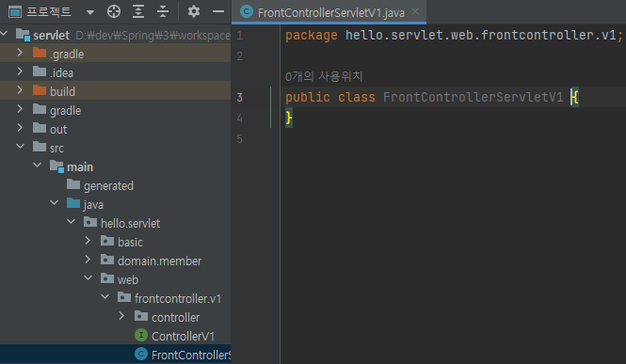The width and height of the screenshot is (626, 364).
Task: Click class name FrontControllerServletV1 in editor
Action: point(474,97)
